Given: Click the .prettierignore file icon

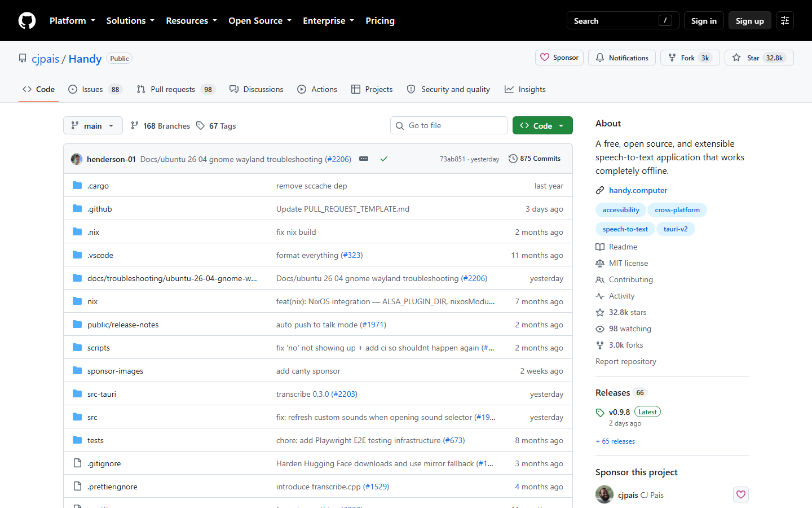Looking at the screenshot, I should (x=77, y=486).
